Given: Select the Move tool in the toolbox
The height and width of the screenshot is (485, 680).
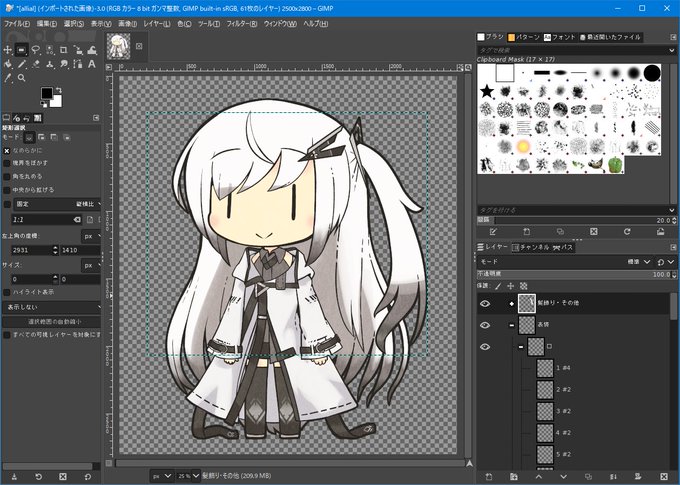Looking at the screenshot, I should pos(7,50).
